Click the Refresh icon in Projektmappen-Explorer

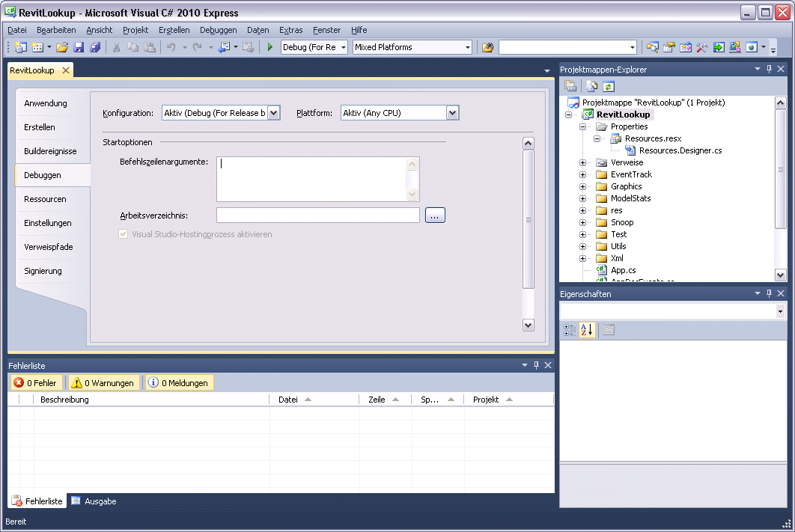[610, 85]
